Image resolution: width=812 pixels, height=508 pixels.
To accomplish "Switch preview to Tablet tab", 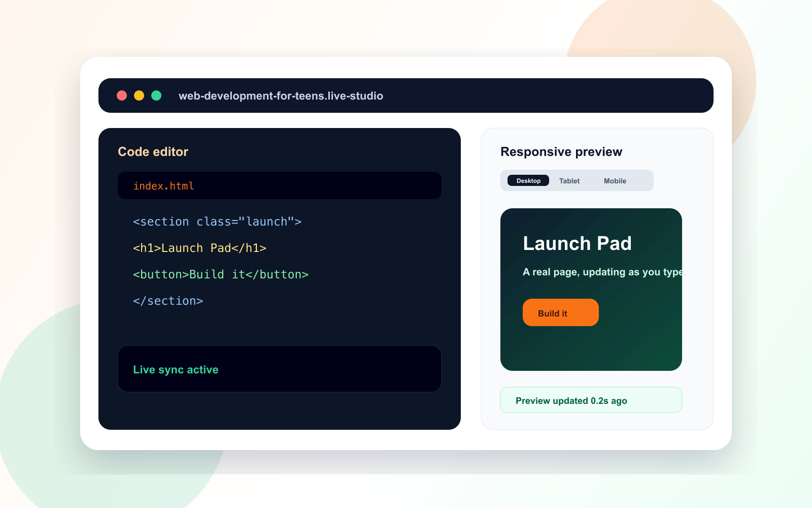I will click(x=569, y=181).
